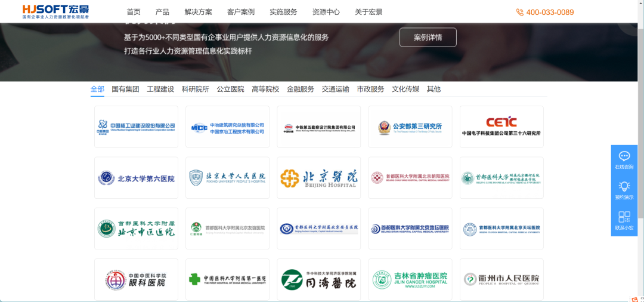This screenshot has height=302, width=644.
Task: Open the 解决方案 menu
Action: click(x=199, y=12)
